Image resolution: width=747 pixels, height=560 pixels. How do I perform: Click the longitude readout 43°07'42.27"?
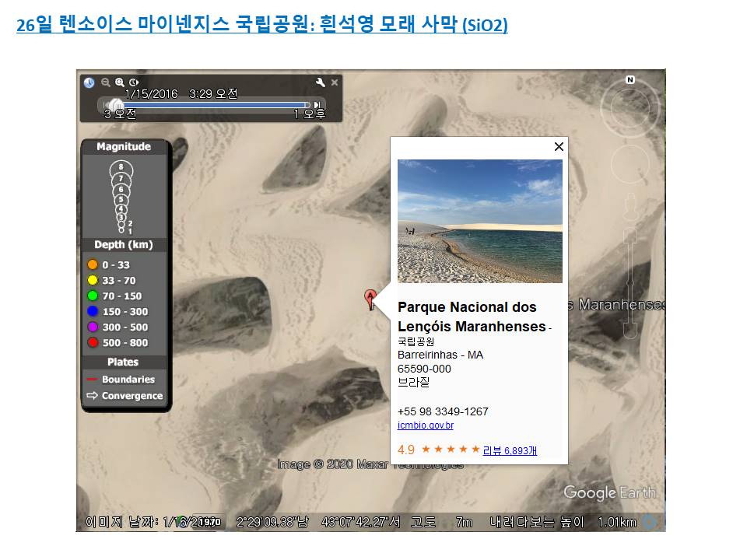(361, 522)
